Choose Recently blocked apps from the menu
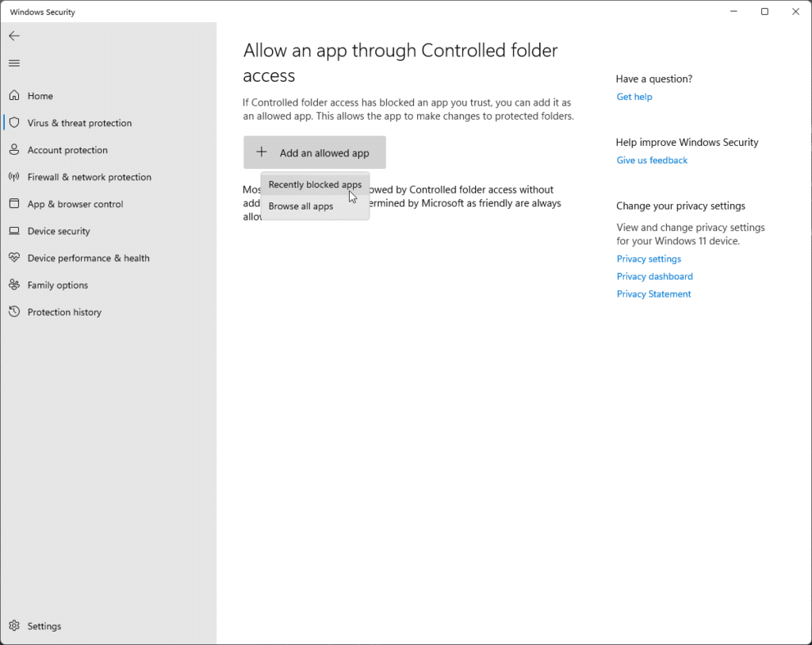This screenshot has height=645, width=812. pyautogui.click(x=315, y=184)
